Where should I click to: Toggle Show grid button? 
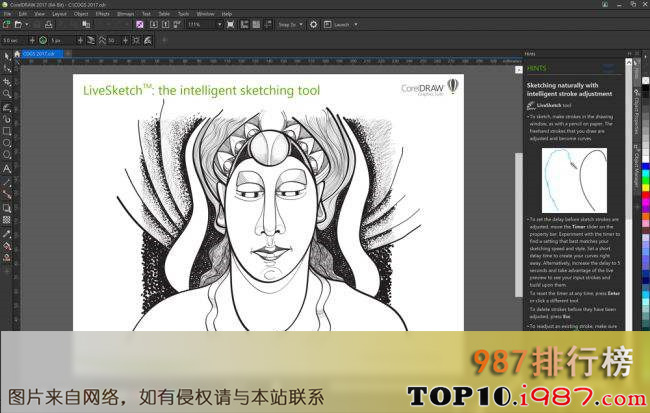tap(256, 24)
